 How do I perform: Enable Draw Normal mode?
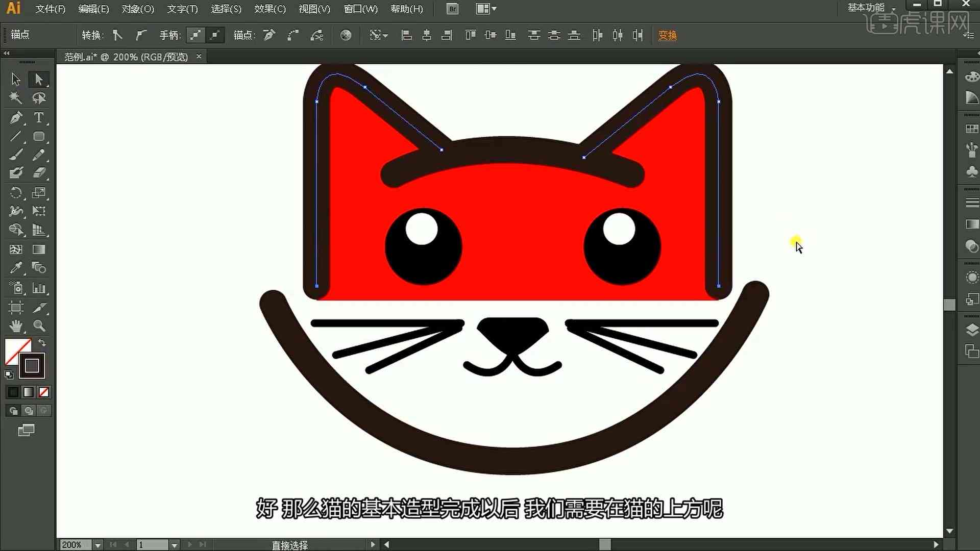13,410
